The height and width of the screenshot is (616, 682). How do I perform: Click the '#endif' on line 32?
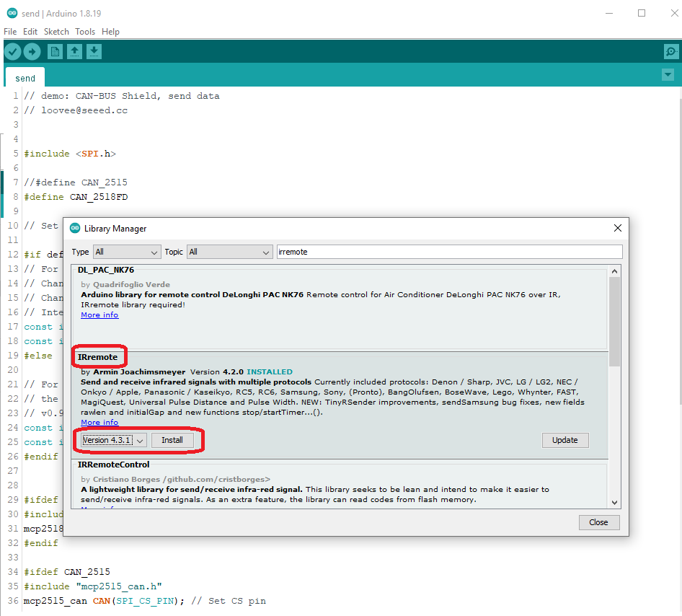click(x=41, y=543)
